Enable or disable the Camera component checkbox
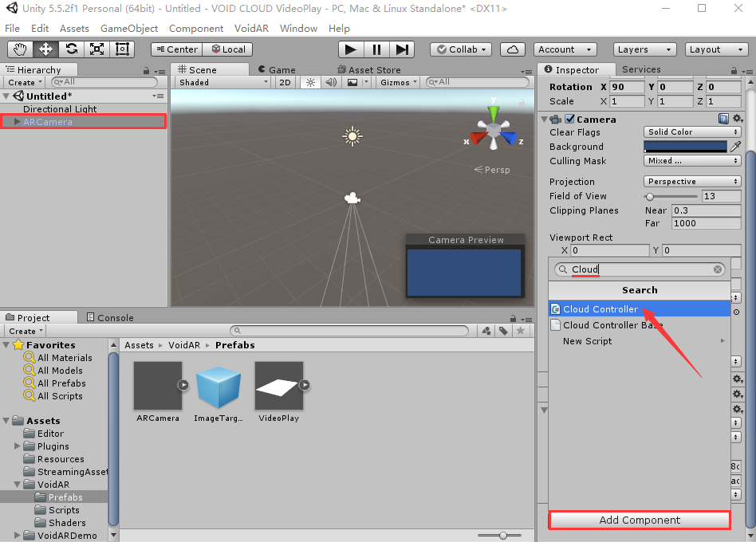 tap(570, 119)
